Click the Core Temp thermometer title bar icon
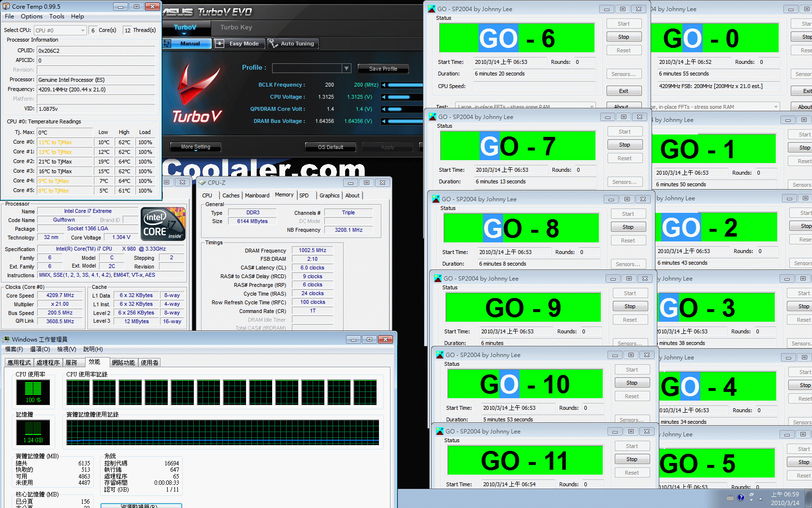The height and width of the screenshot is (508, 812). pyautogui.click(x=6, y=6)
